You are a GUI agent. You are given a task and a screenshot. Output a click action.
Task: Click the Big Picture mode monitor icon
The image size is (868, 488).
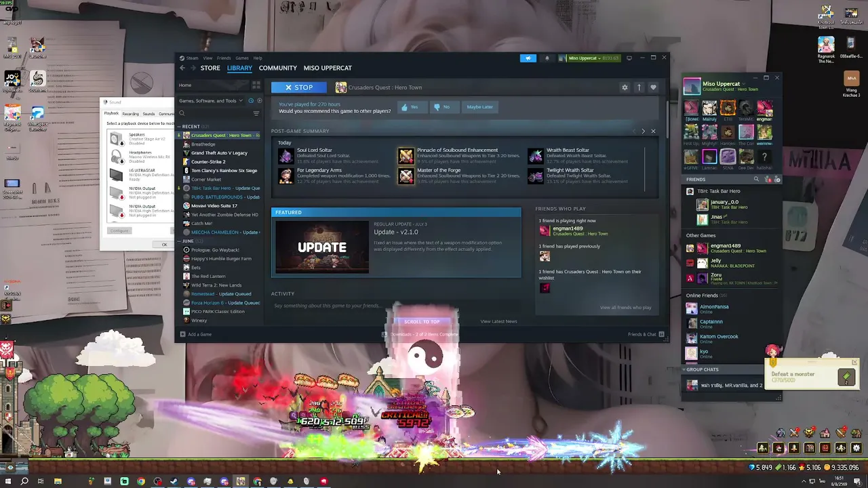(629, 58)
